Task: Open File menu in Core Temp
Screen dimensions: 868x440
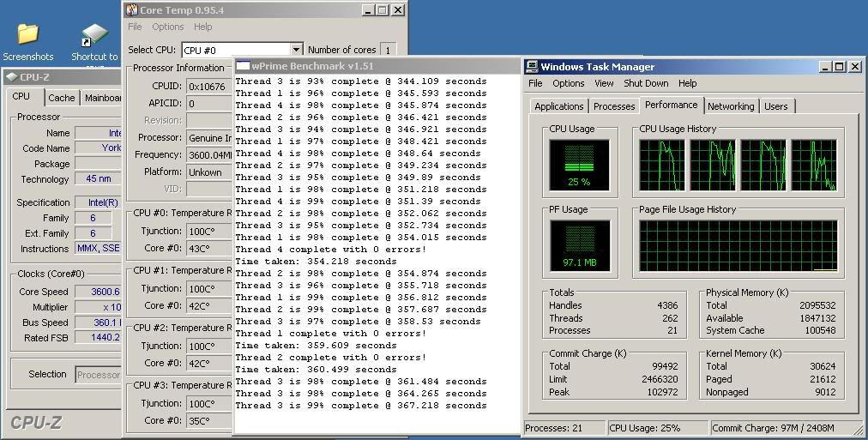Action: coord(135,27)
